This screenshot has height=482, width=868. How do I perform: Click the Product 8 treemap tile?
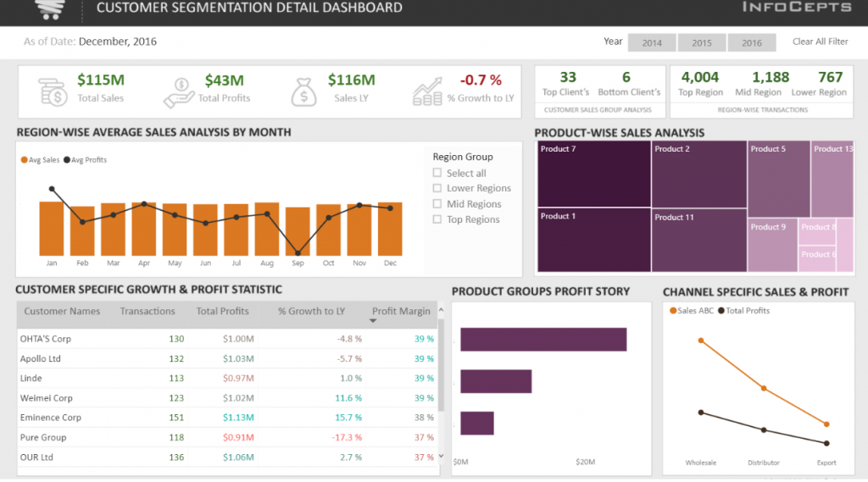[x=817, y=231]
